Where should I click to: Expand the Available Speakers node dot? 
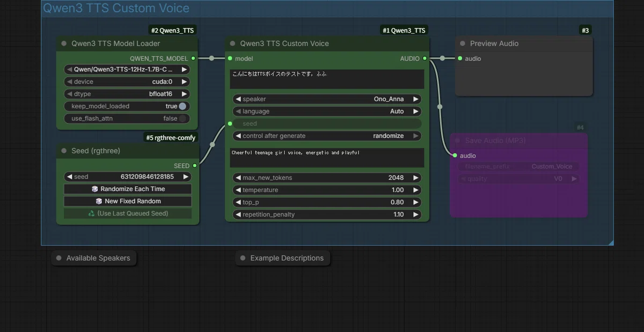pyautogui.click(x=59, y=258)
